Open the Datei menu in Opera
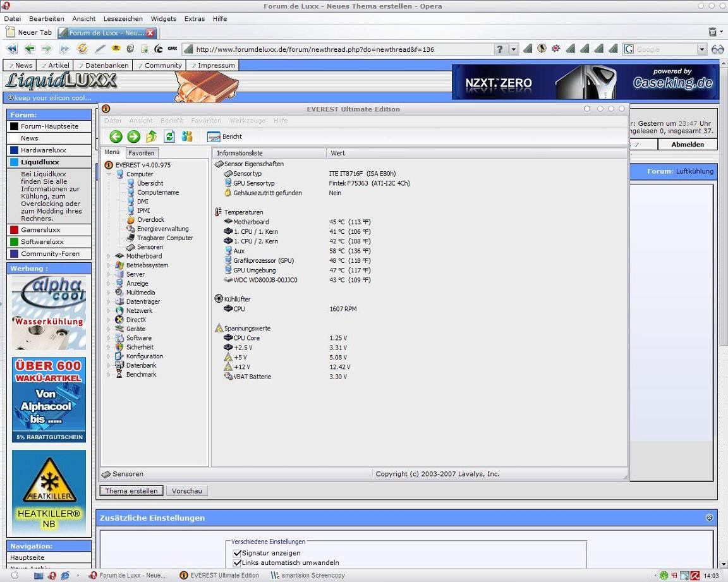 13,18
